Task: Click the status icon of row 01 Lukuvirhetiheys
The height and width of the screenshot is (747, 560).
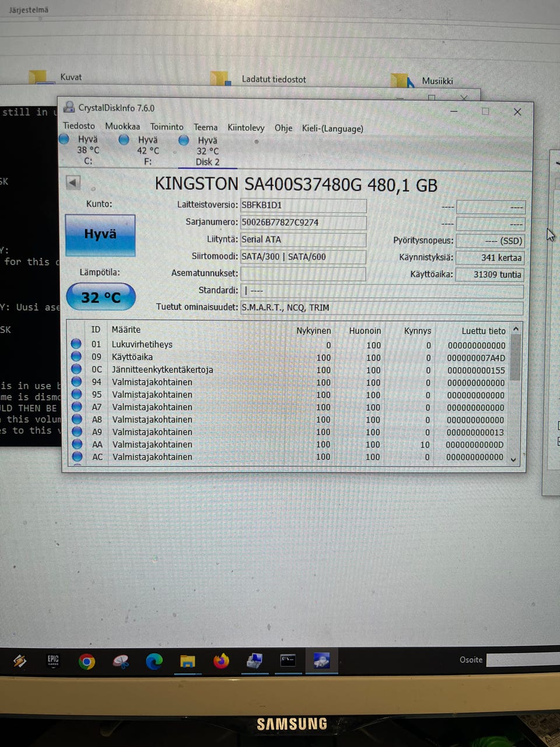Action: coord(76,344)
